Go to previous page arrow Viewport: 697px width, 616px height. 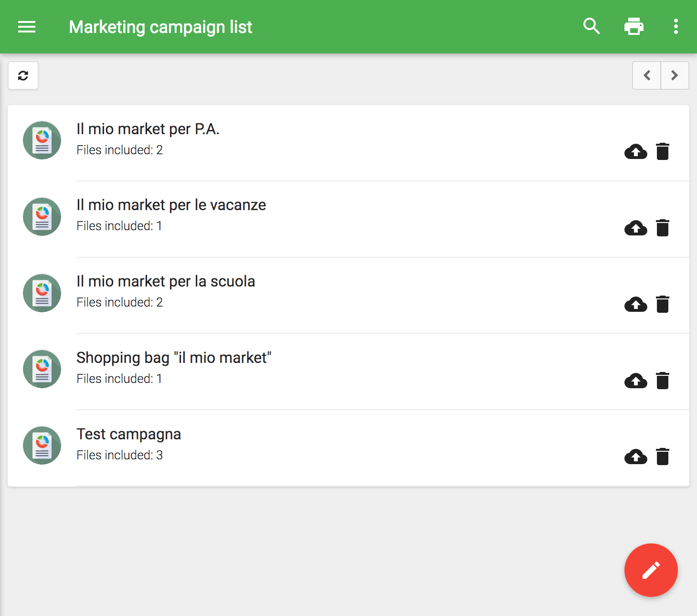click(x=647, y=75)
